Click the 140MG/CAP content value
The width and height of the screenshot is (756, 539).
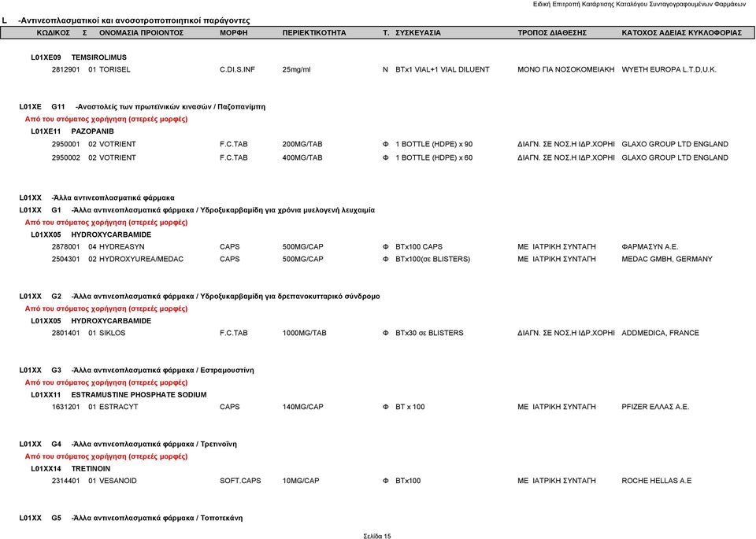click(x=302, y=407)
